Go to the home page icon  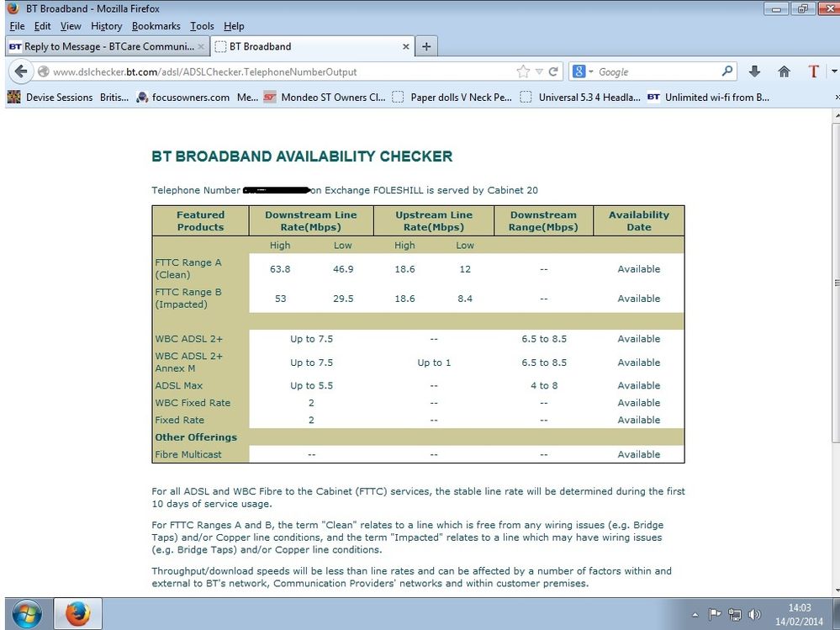coord(784,71)
